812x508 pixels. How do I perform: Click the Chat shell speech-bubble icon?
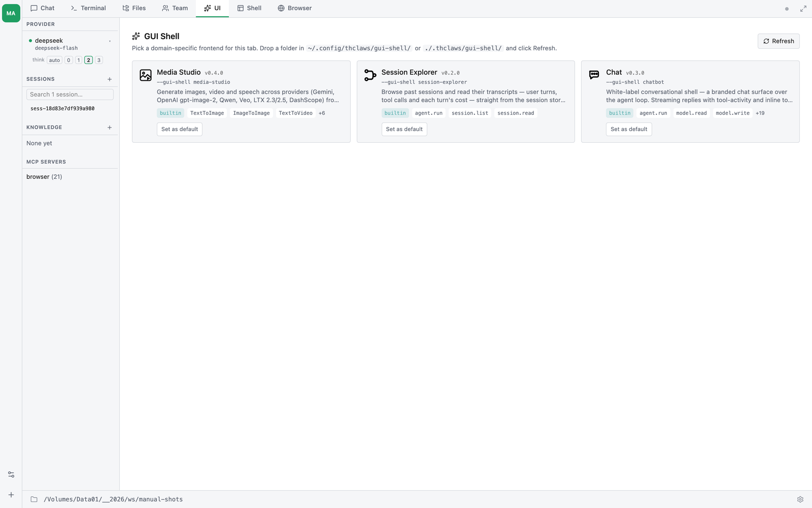[594, 75]
